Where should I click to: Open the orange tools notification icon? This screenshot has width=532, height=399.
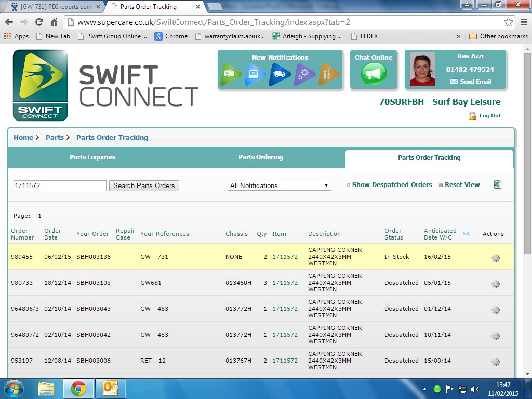pyautogui.click(x=329, y=74)
